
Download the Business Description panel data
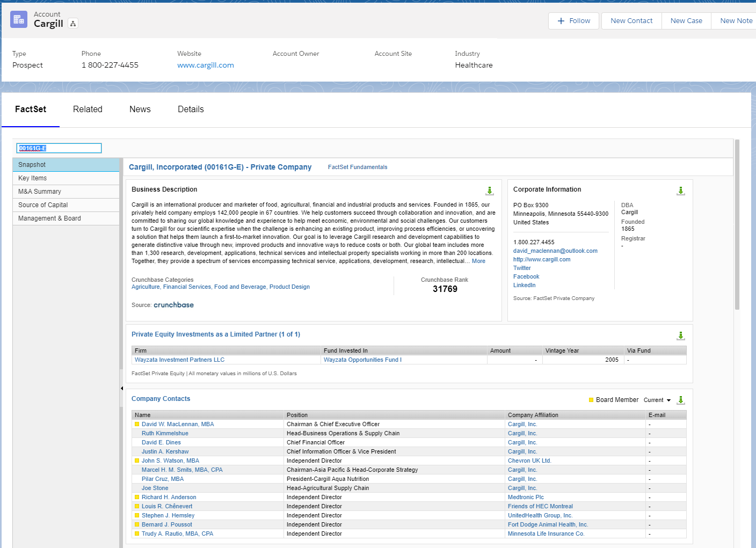[490, 191]
